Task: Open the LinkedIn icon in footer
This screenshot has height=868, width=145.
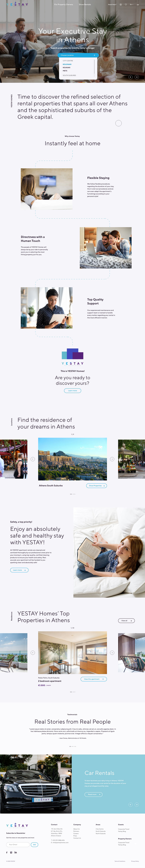Action: pos(15,852)
